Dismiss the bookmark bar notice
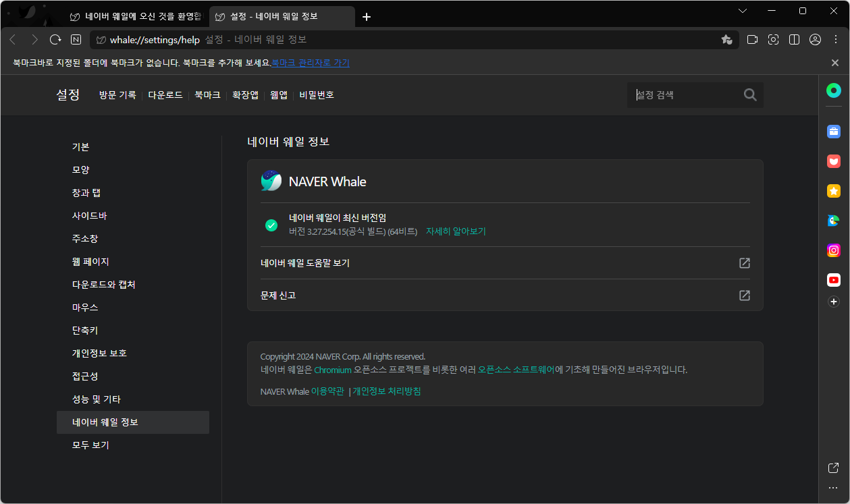Screen dimensions: 850x504 click(835, 63)
